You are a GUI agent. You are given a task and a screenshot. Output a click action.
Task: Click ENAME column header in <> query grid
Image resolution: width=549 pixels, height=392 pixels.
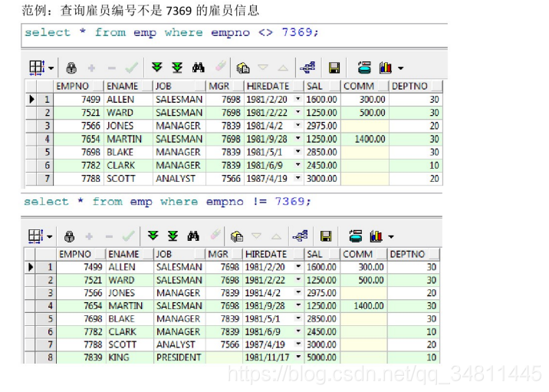pos(129,86)
